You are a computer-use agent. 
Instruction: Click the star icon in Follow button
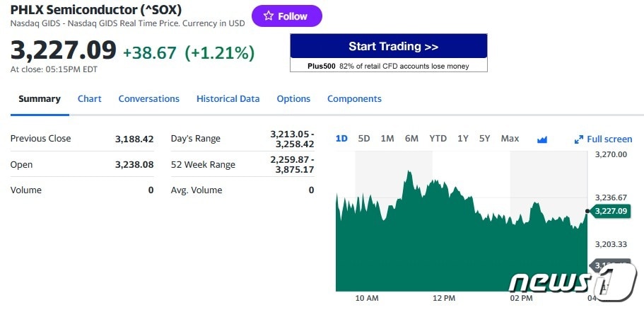(268, 16)
